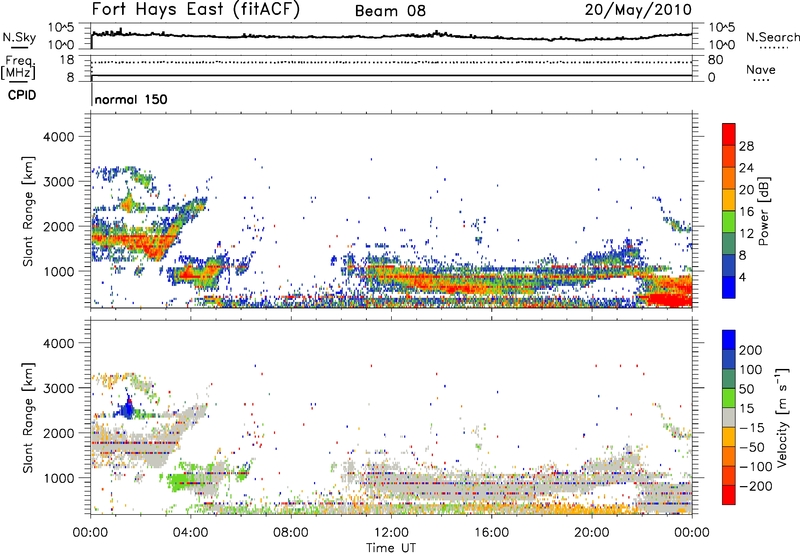
Task: Click the red bottom of the velocity colorbar
Action: point(729,495)
